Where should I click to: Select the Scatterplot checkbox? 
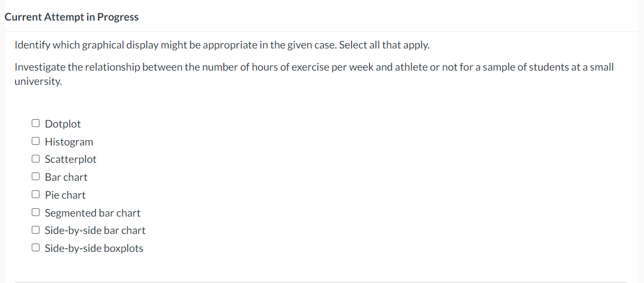click(35, 159)
